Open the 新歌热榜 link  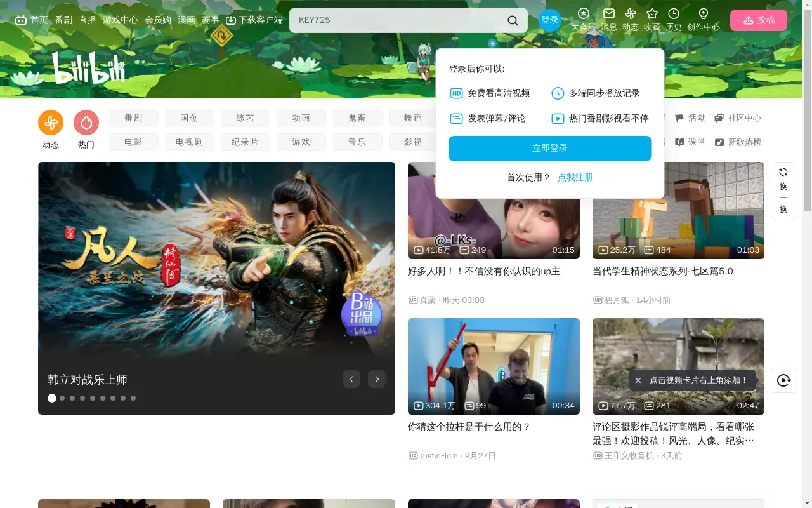coord(738,142)
